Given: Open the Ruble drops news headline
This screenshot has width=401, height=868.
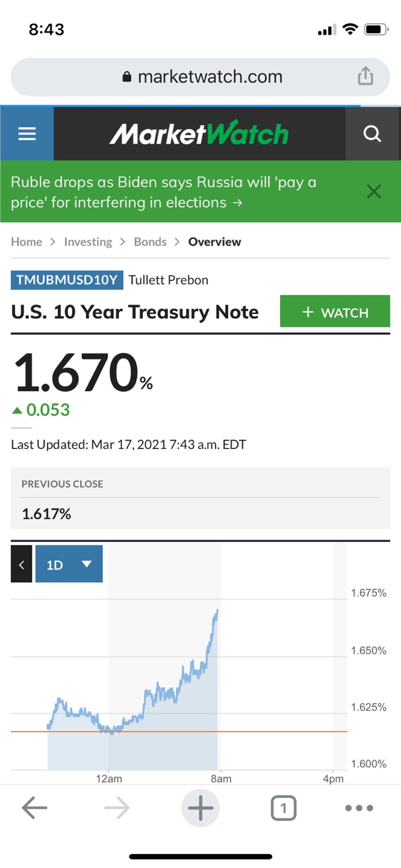Looking at the screenshot, I should click(164, 192).
